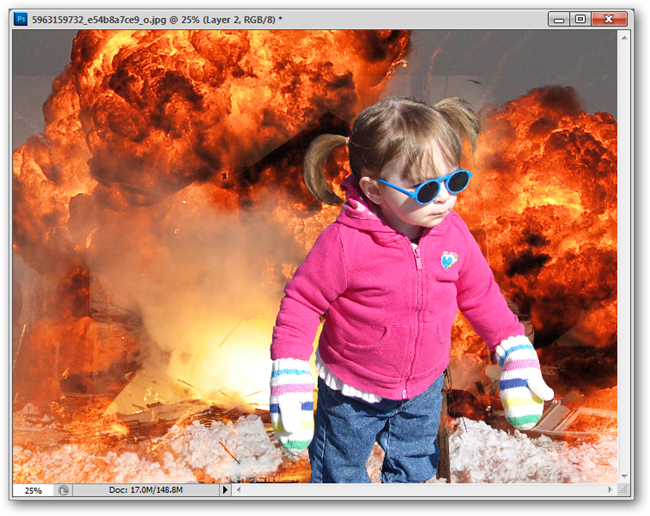
Task: Open the document info arrow menu
Action: [x=225, y=490]
